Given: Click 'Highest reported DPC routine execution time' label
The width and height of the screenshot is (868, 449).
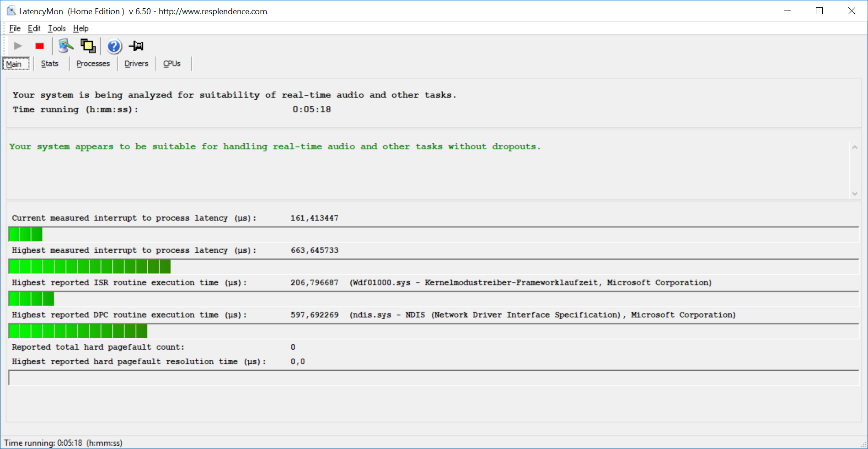Looking at the screenshot, I should (129, 315).
